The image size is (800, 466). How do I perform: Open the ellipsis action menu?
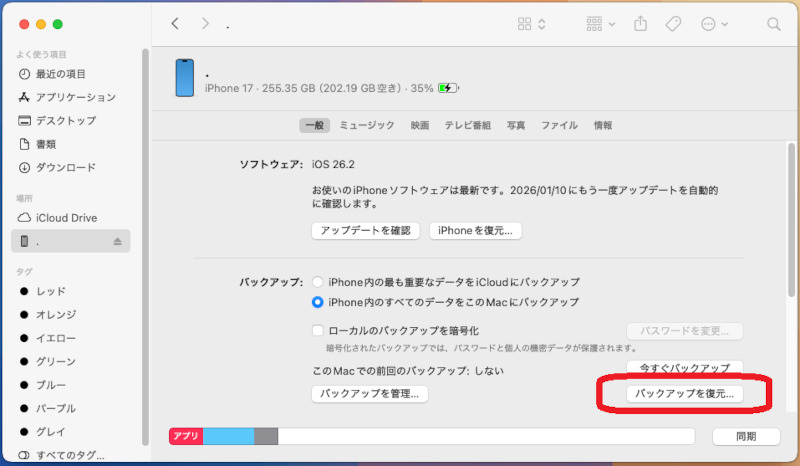coord(714,23)
